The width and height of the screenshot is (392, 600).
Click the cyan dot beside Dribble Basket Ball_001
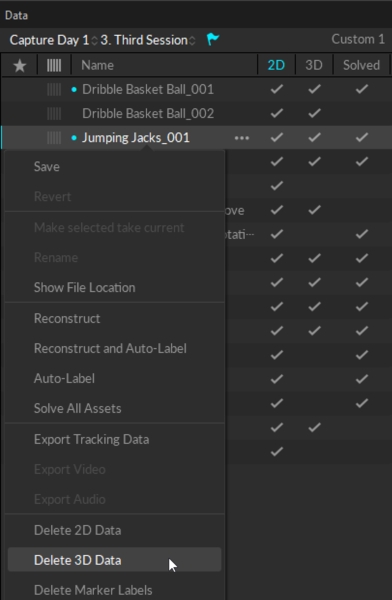74,90
